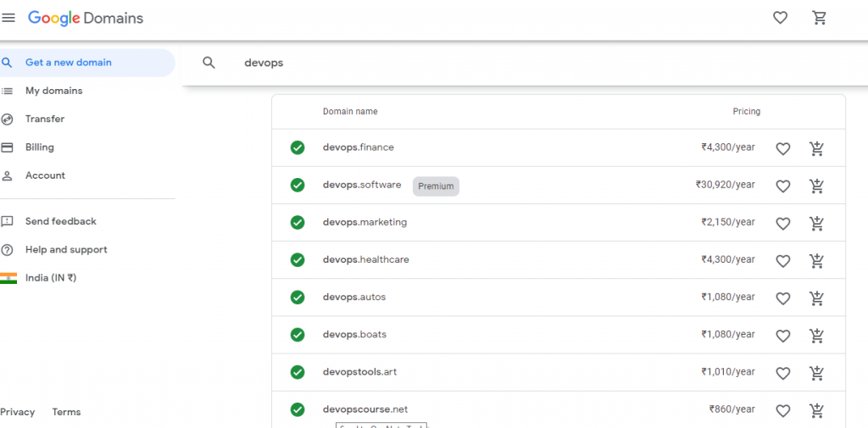Click green availability check for devops.software
This screenshot has width=868, height=428.
click(298, 185)
